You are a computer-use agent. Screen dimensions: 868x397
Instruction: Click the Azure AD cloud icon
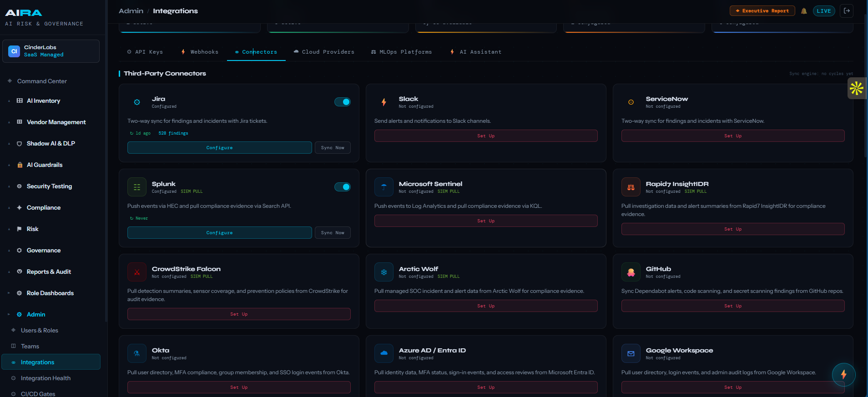384,353
